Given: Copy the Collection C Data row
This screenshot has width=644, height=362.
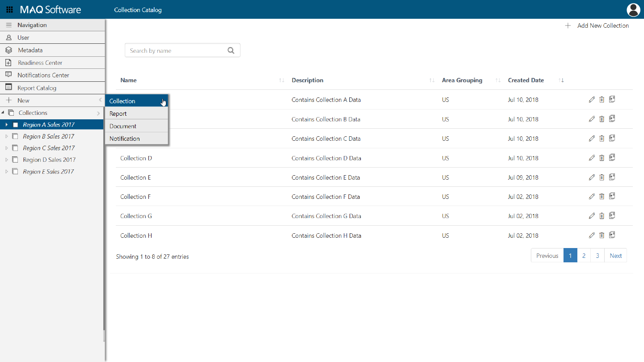Looking at the screenshot, I should (x=612, y=138).
